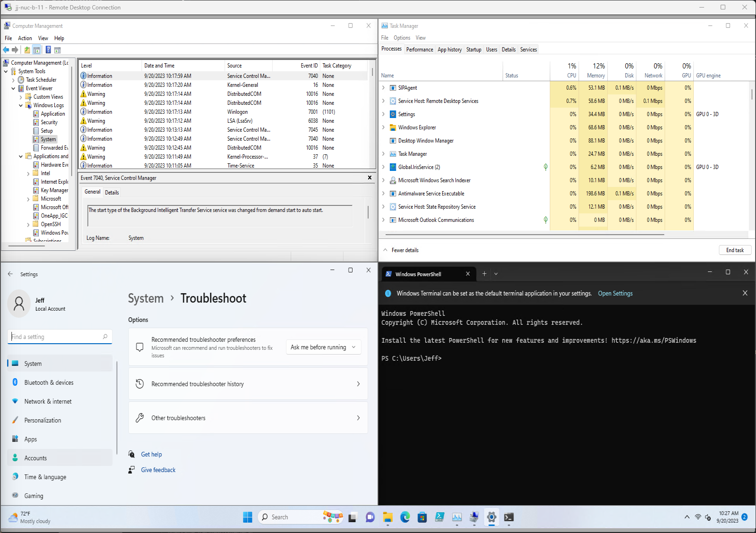
Task: Click End task in Task Manager
Action: [735, 250]
